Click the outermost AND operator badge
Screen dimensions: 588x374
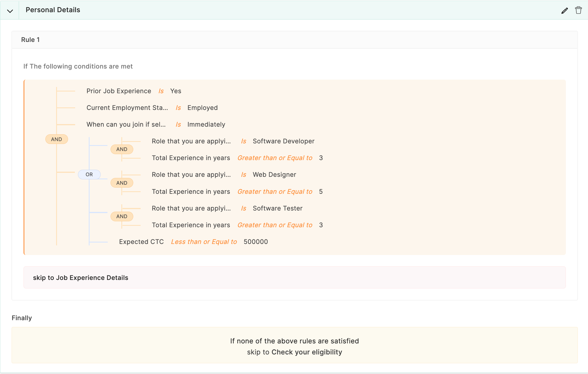click(56, 139)
